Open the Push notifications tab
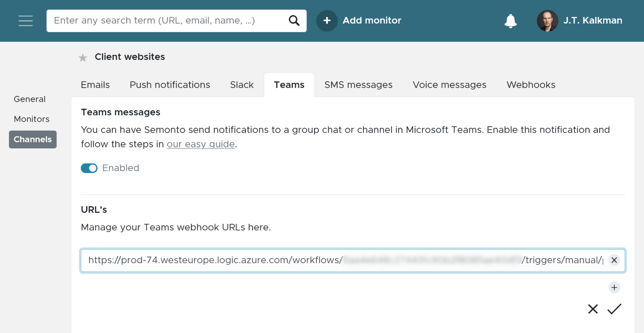644x333 pixels. pos(170,85)
